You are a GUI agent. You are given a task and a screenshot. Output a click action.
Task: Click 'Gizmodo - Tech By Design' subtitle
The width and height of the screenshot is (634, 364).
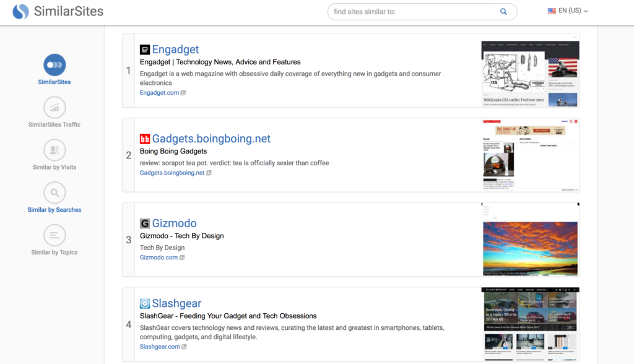[182, 236]
